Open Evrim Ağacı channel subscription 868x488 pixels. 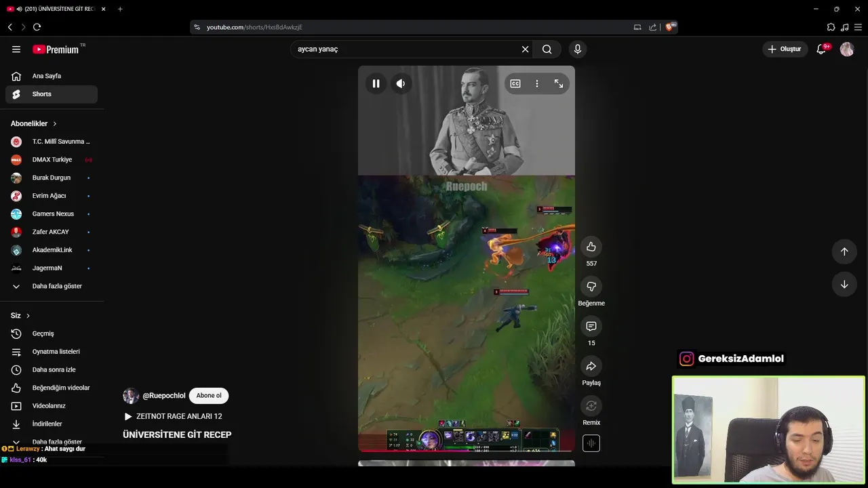coord(52,196)
